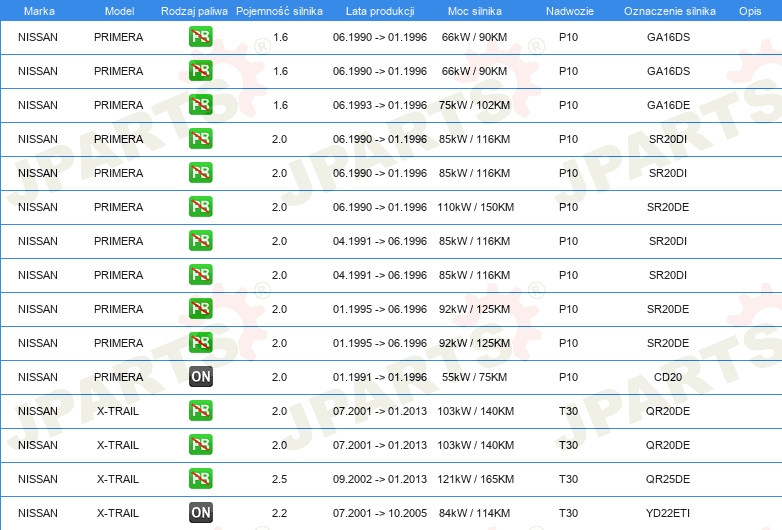The image size is (782, 530).
Task: Select the 121kW / 165KM power cell
Action: coord(475,479)
